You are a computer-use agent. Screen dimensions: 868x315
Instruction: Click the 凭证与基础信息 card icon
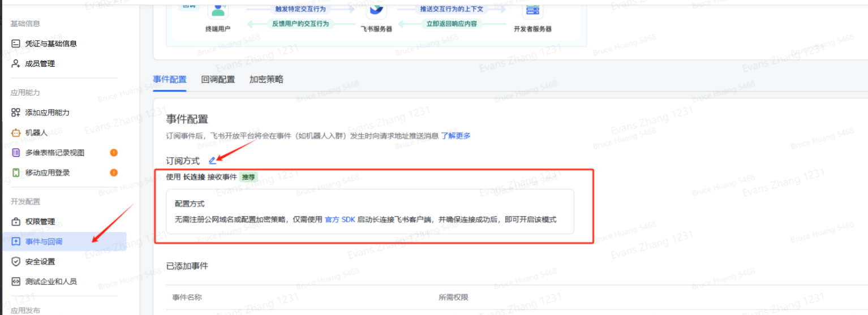click(x=16, y=44)
